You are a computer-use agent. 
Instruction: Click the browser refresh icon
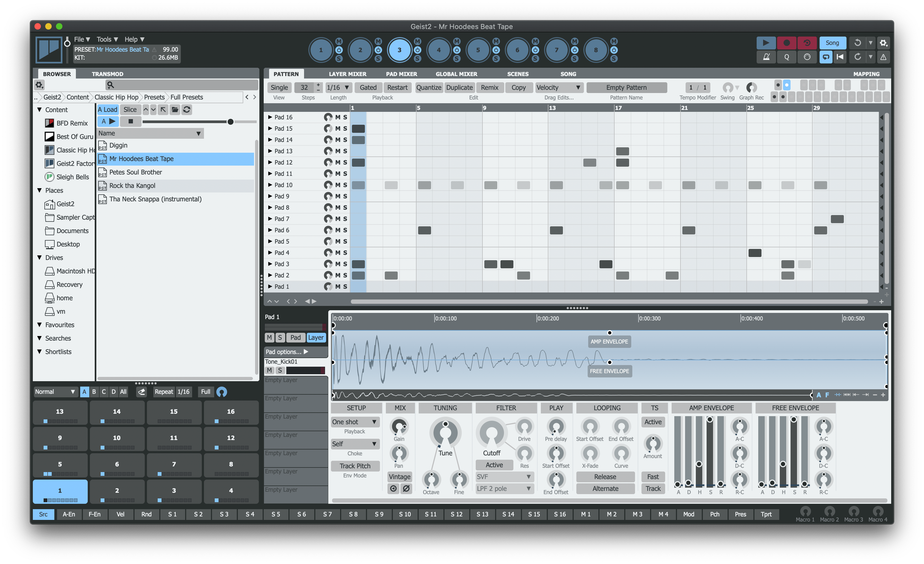click(186, 109)
